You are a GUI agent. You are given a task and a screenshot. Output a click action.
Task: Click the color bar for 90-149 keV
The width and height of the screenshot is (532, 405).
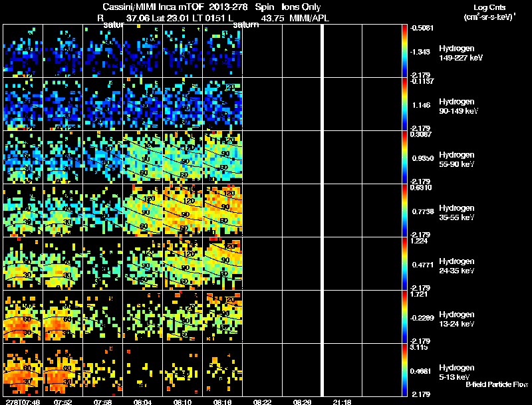pyautogui.click(x=404, y=104)
